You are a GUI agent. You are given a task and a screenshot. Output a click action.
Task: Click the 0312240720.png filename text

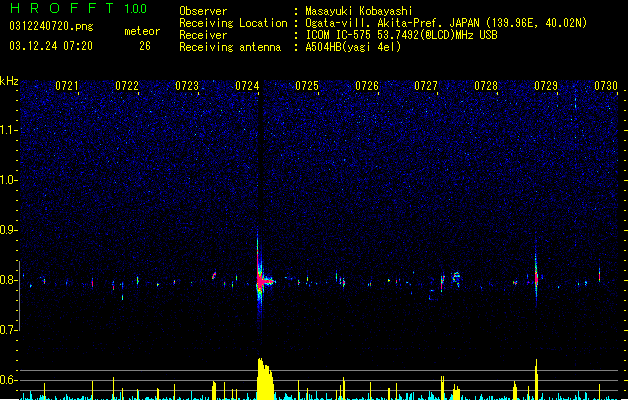51,26
